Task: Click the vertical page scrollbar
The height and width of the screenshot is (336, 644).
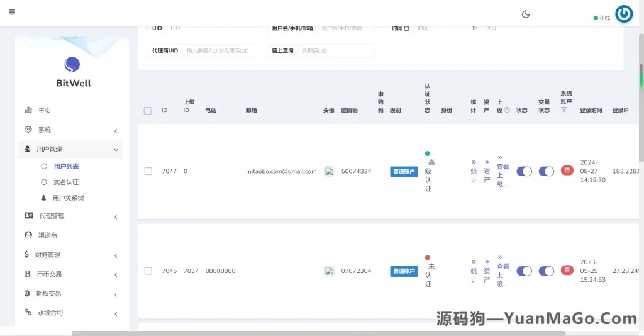Action: [641, 99]
